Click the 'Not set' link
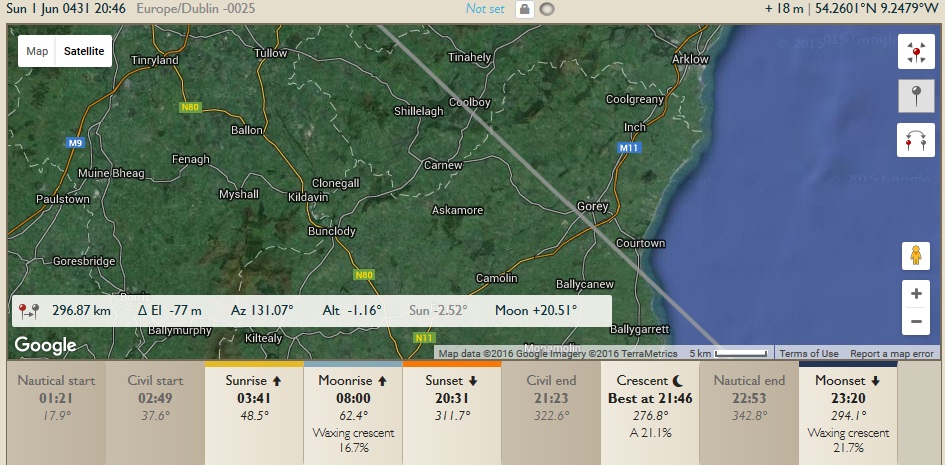Viewport: 945px width, 465px height. pos(486,9)
